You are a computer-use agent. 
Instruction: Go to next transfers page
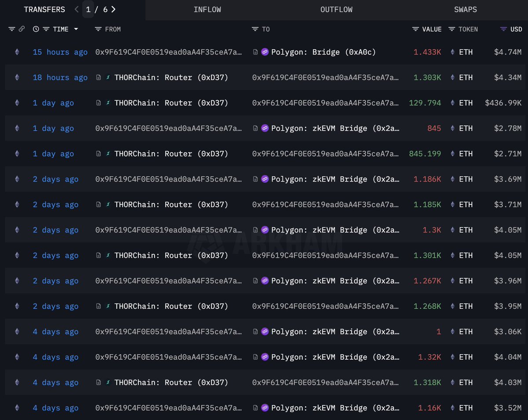[x=114, y=9]
